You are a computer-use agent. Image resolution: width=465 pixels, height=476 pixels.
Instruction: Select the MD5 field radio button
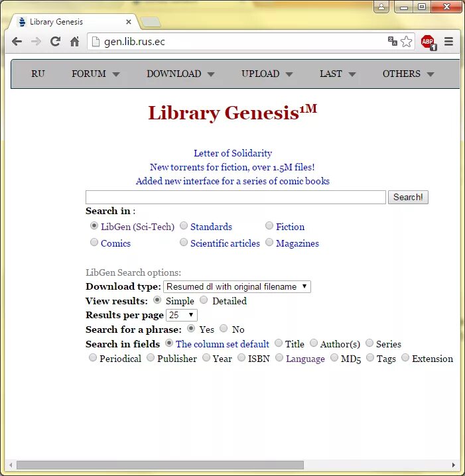334,357
